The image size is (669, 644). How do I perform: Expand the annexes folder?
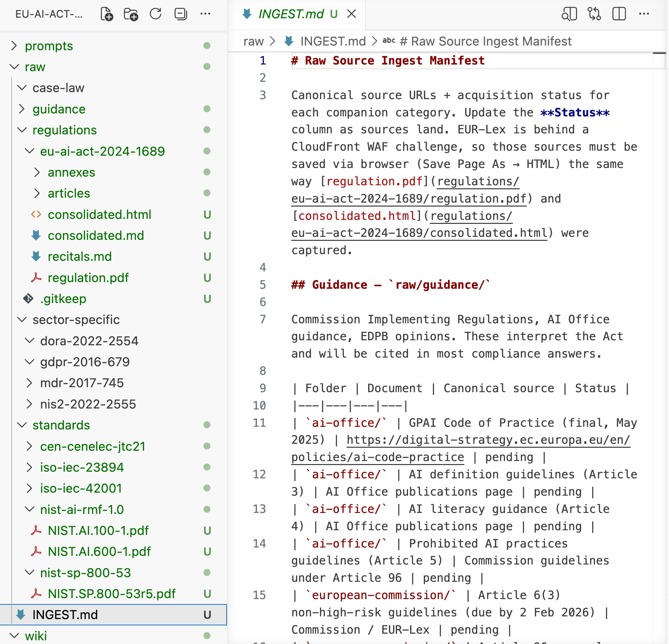[71, 172]
